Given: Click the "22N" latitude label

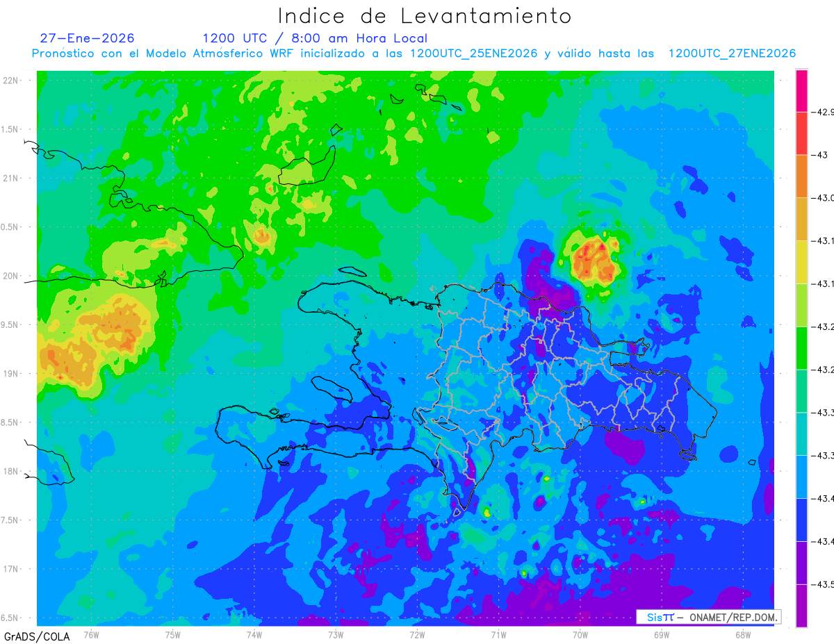Looking at the screenshot, I should [x=10, y=81].
